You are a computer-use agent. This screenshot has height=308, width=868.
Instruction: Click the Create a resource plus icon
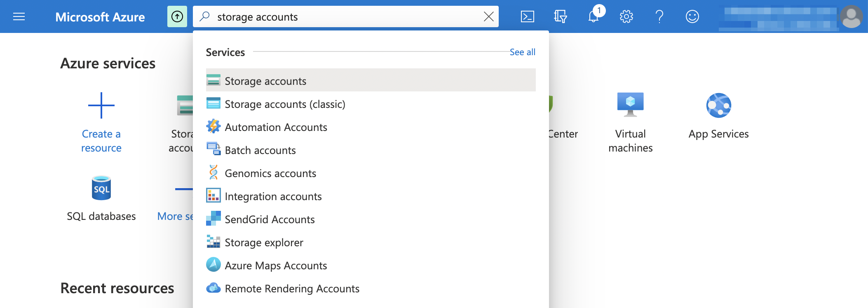pos(101,105)
